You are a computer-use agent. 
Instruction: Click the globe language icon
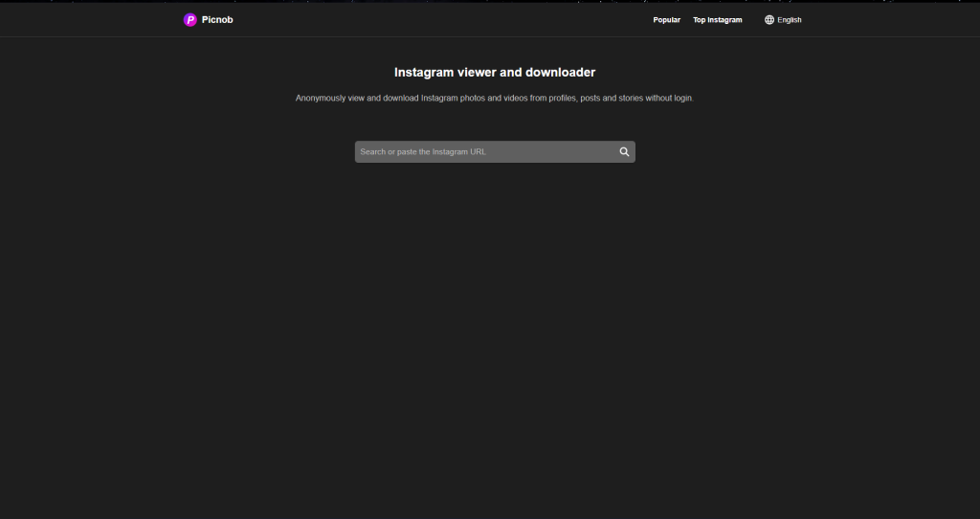coord(769,20)
